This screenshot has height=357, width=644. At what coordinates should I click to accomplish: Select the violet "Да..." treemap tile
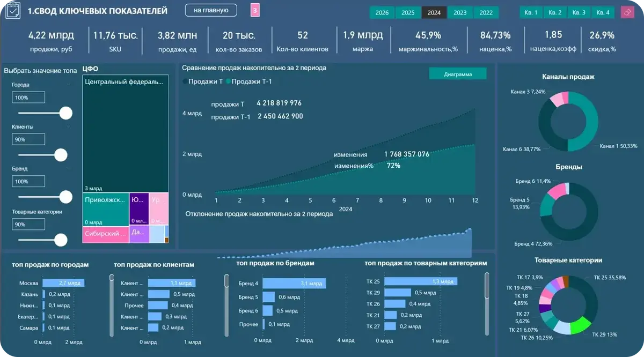[139, 234]
